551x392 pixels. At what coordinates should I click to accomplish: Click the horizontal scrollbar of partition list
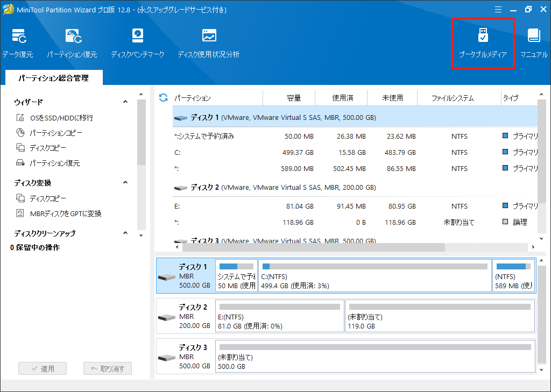314,247
